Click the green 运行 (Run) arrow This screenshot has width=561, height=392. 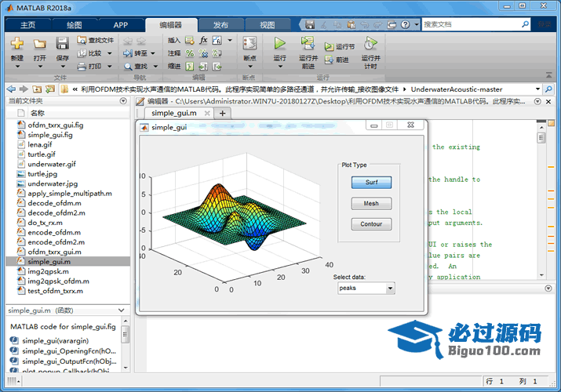click(x=280, y=43)
